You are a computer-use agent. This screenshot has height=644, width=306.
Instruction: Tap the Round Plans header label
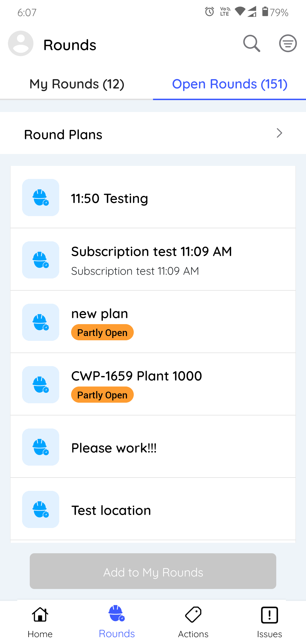click(x=63, y=135)
